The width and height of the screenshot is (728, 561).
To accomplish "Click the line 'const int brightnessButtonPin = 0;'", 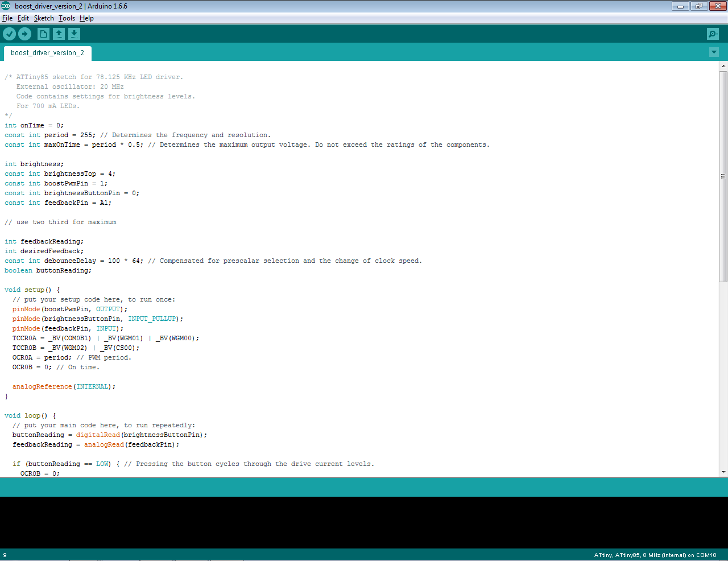I will tap(72, 193).
